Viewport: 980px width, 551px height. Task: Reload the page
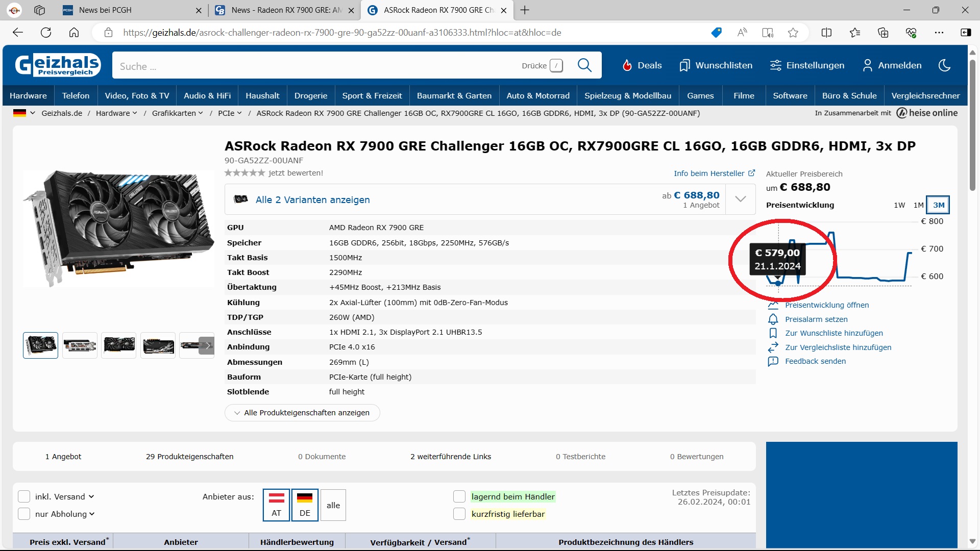[46, 33]
